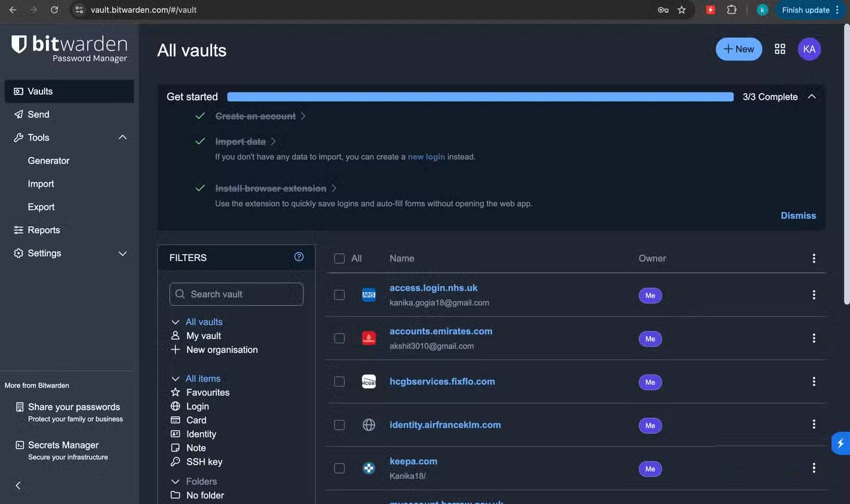Open options menu for access.login.nhs.uk row
The width and height of the screenshot is (850, 504).
814,295
